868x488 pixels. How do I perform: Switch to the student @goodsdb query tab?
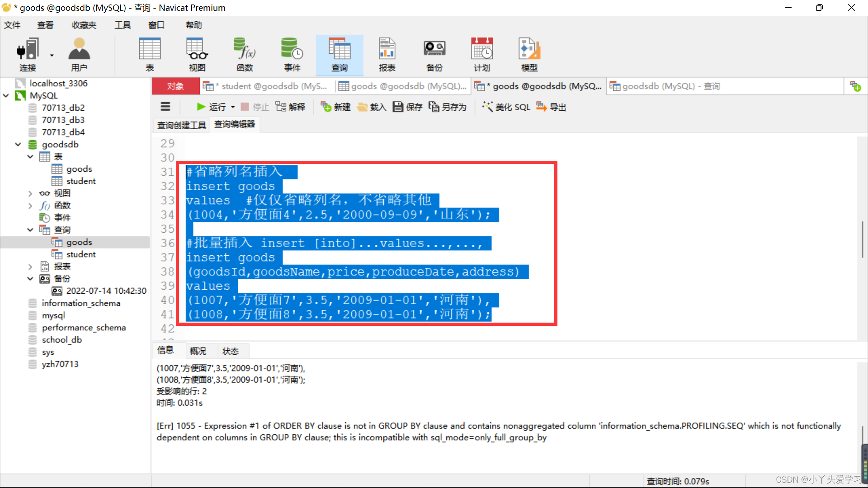268,86
